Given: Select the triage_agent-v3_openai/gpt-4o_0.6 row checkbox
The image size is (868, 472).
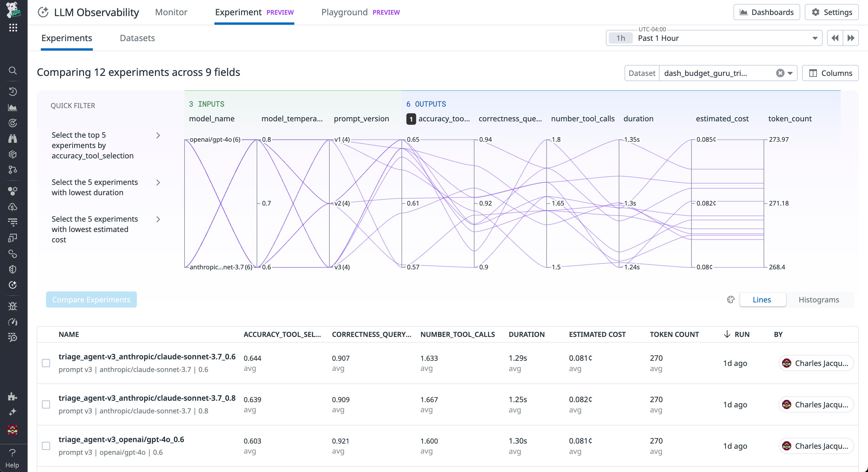Looking at the screenshot, I should pyautogui.click(x=46, y=446).
